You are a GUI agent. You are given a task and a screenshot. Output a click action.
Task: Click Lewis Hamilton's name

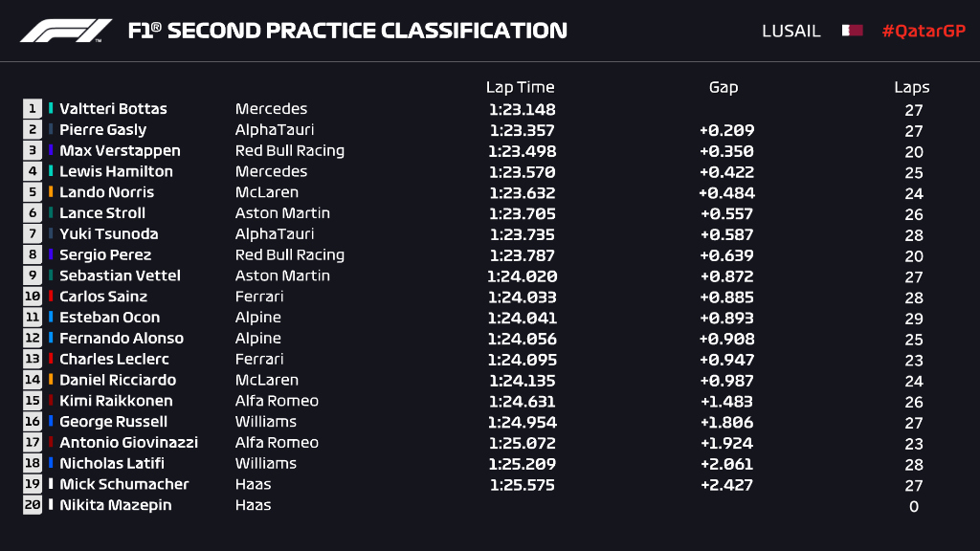116,171
